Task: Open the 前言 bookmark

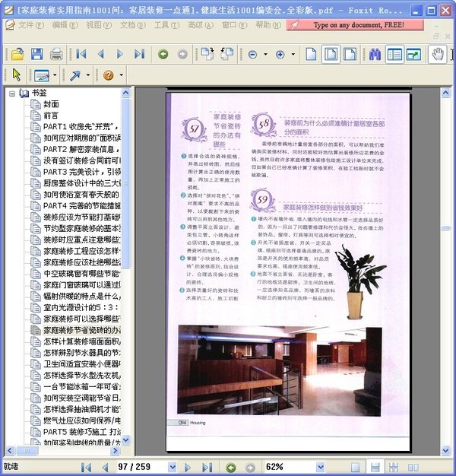Action: coord(51,116)
